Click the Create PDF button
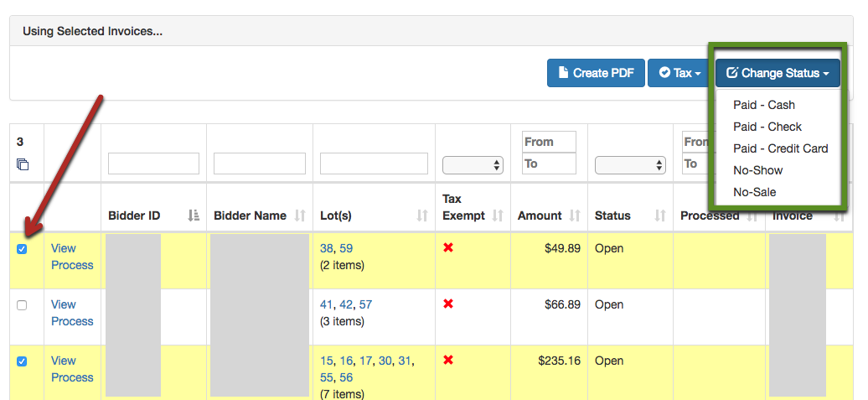The image size is (868, 400). pos(596,73)
